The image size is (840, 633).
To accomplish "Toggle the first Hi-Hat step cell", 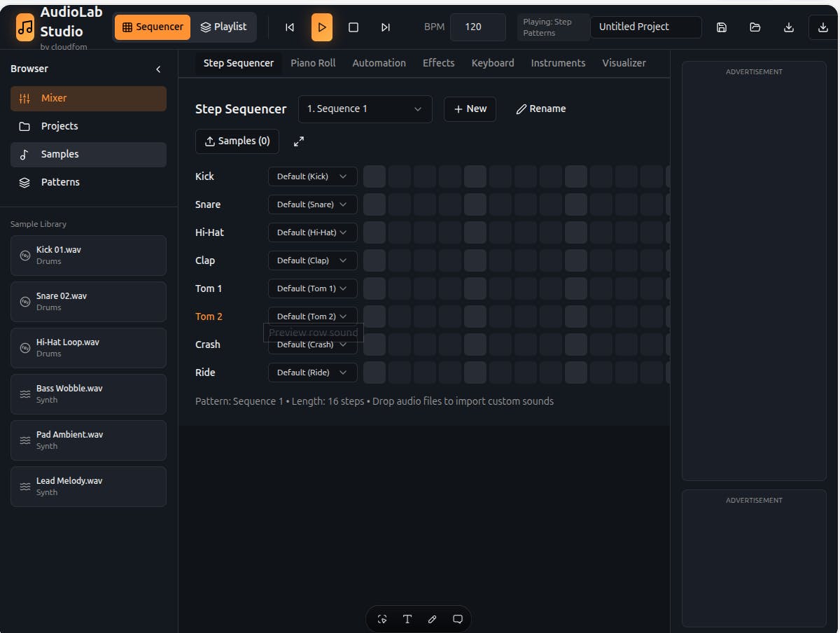I will pyautogui.click(x=374, y=232).
